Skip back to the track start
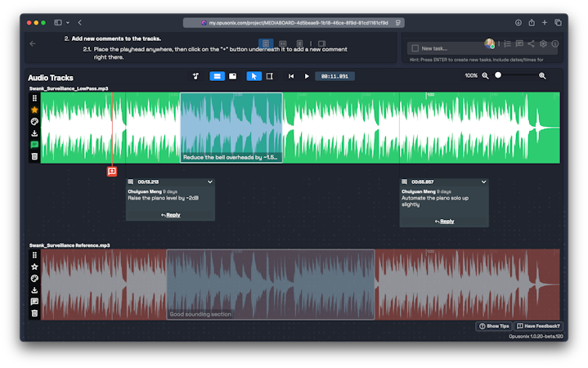 click(291, 76)
